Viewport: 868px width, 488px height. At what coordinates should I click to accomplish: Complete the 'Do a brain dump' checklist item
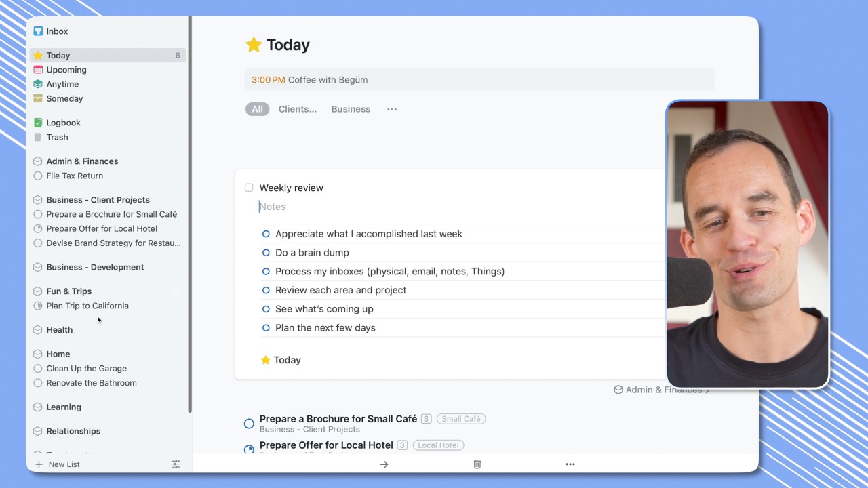[266, 253]
